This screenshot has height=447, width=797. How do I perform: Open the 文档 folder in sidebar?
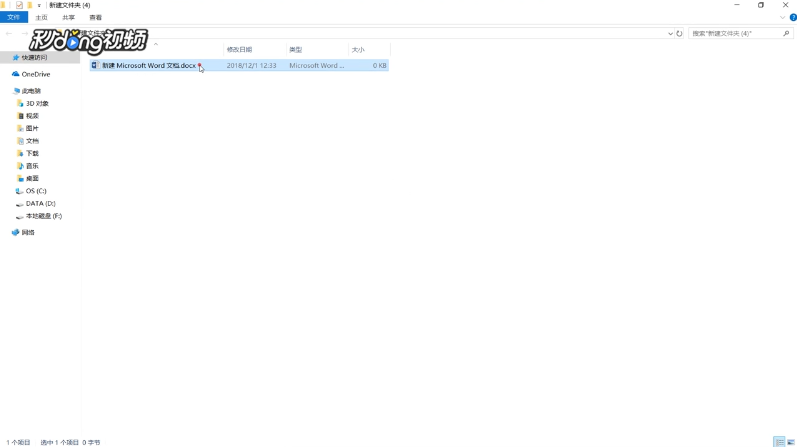tap(32, 141)
